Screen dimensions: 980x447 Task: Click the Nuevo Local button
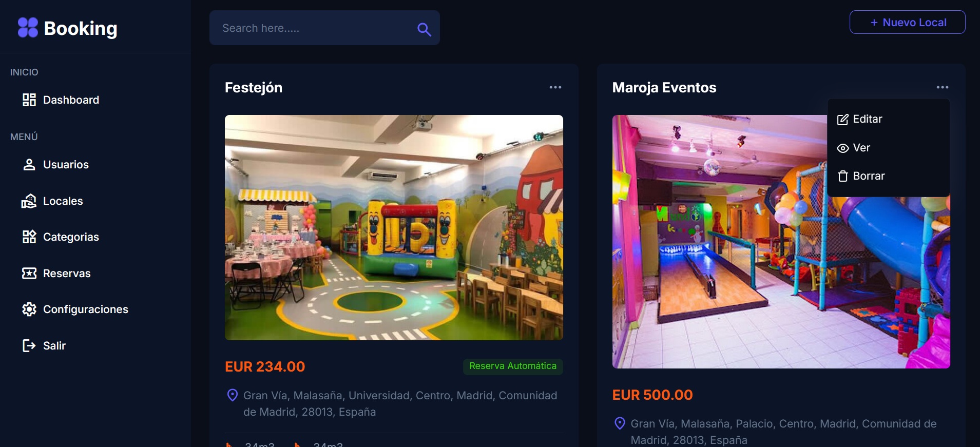pos(907,22)
